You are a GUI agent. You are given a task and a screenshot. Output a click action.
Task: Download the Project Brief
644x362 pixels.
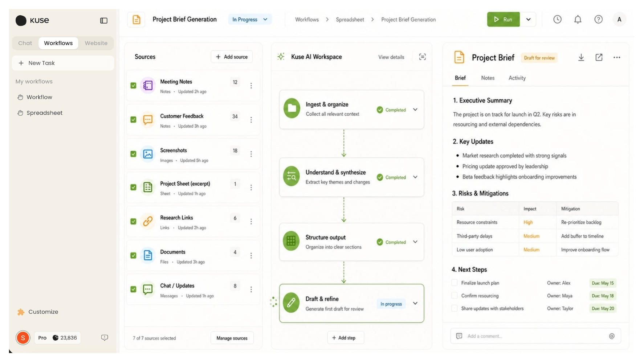[x=581, y=57]
